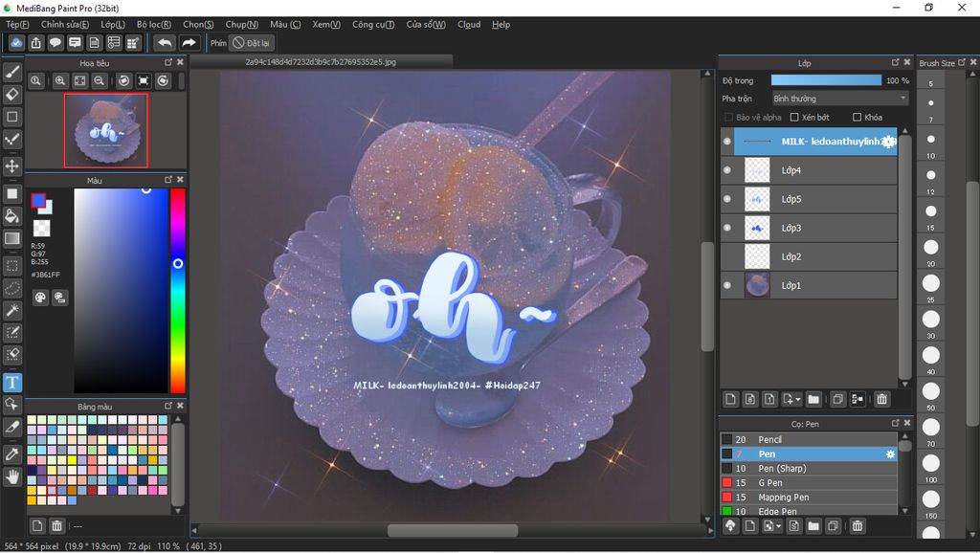Float the Lớp layer panel

point(895,62)
